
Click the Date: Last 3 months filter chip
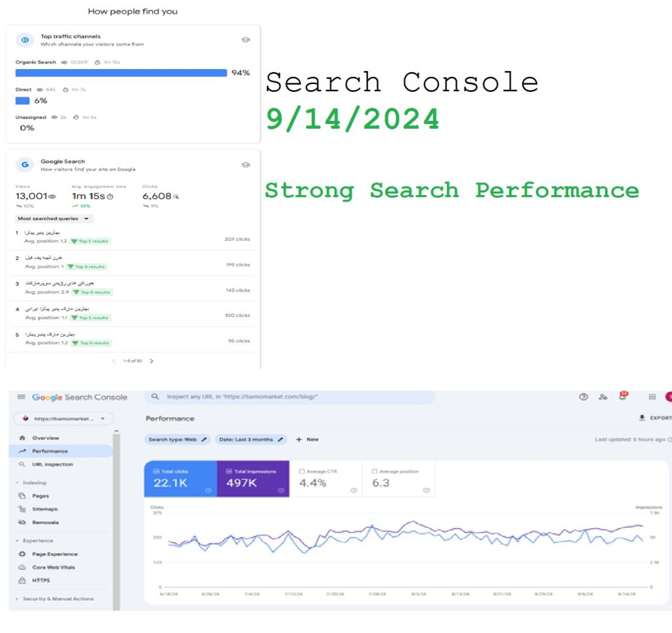[251, 439]
